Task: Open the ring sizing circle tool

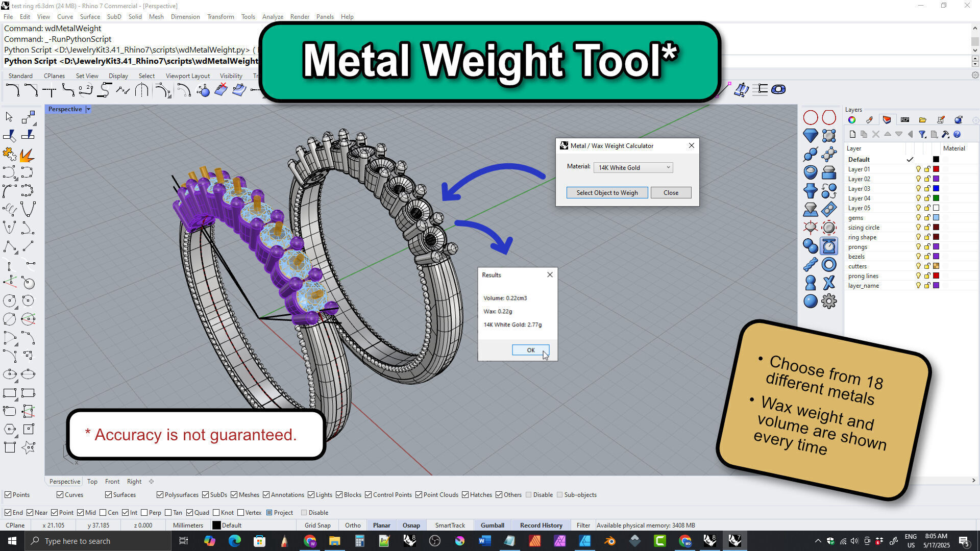Action: (x=811, y=118)
